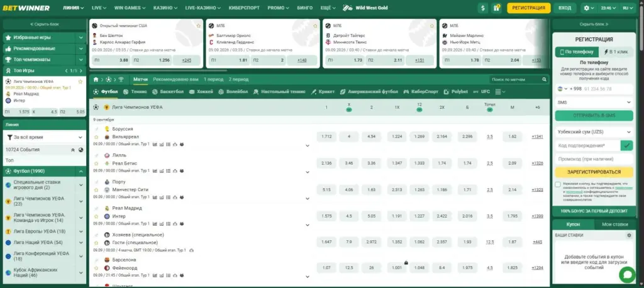The height and width of the screenshot is (288, 644).
Task: Open statistics chart icon for Боруссия match
Action: click(155, 144)
